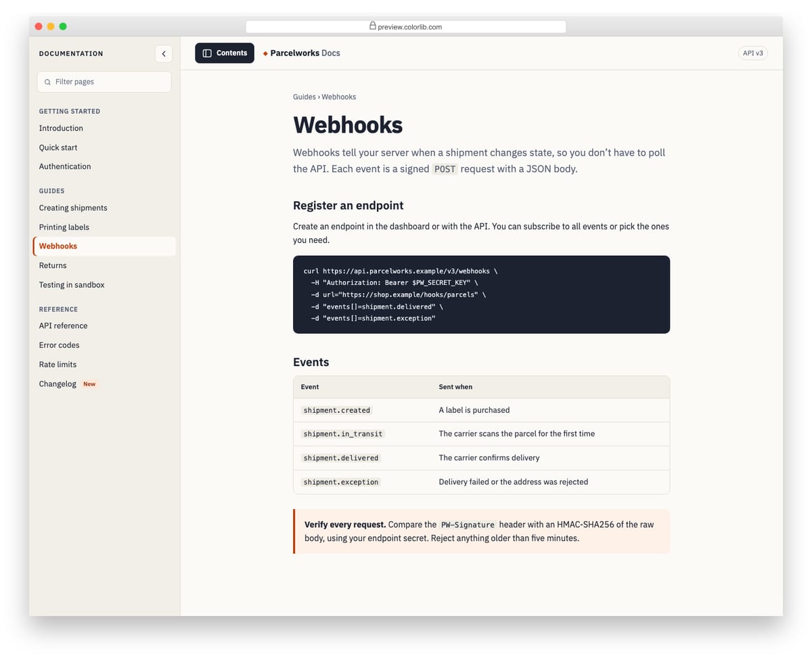Screen dimensions: 812x658
Task: Click the REFERENCE section label
Action: coord(58,309)
